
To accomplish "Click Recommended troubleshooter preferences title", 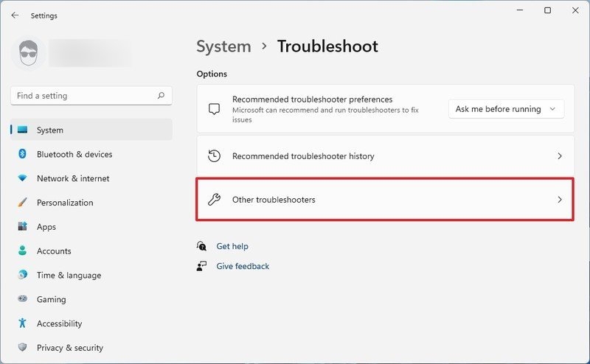I will 312,99.
